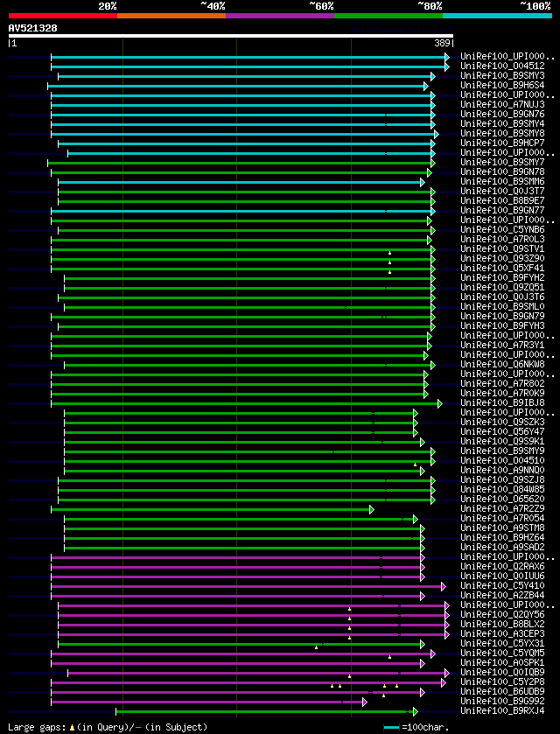Click the green ~80% identity legend segment
Screen dimensions: 560x734
(x=388, y=16)
